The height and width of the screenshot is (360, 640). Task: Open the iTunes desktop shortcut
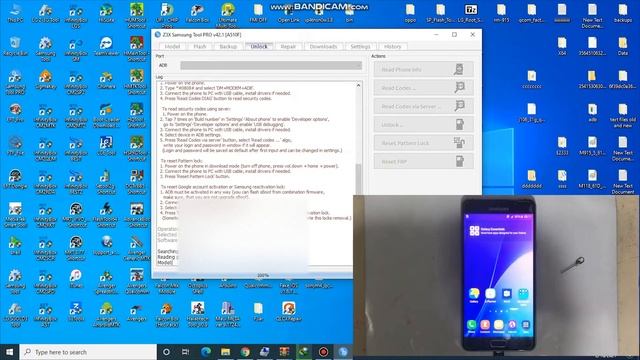pos(76,278)
